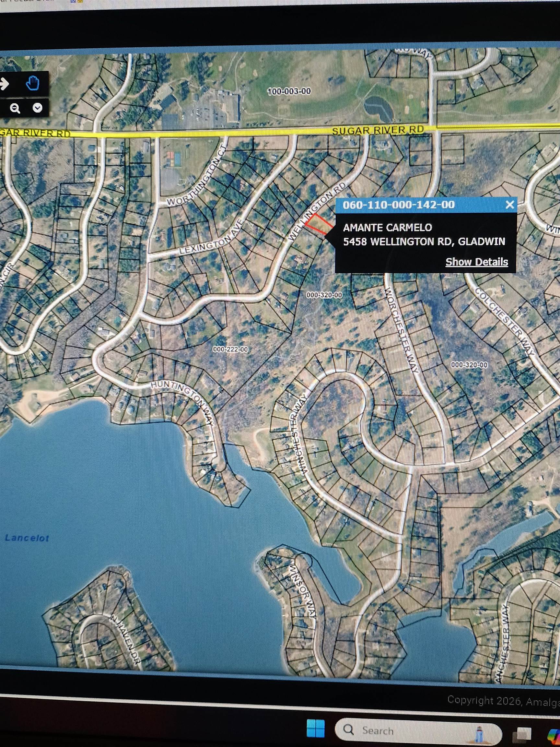Click parcel label 000-222-00
This screenshot has height=747, width=560.
(230, 349)
